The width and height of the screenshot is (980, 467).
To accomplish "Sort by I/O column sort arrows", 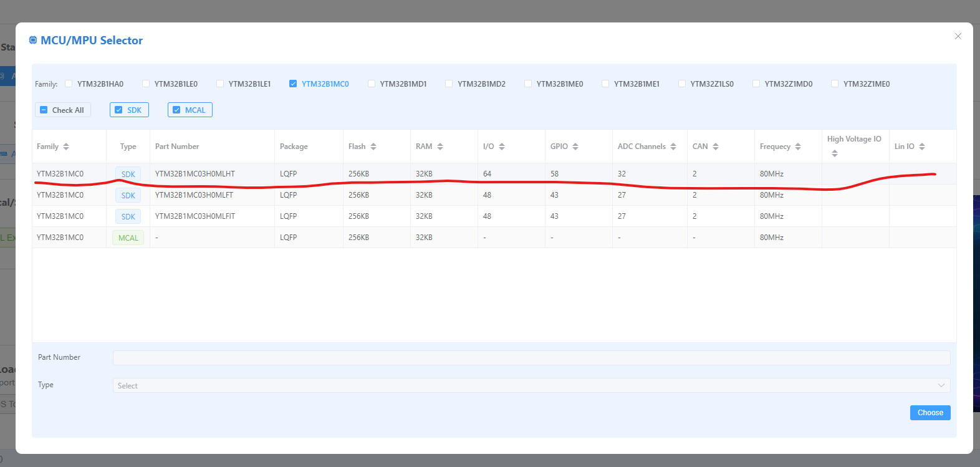I will (502, 147).
